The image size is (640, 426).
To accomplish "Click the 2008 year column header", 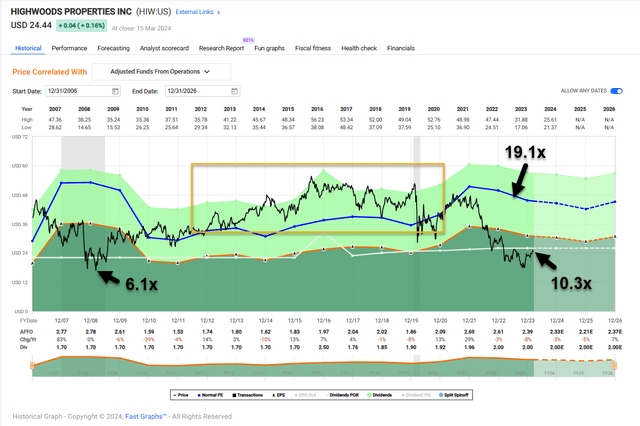I will (x=84, y=109).
